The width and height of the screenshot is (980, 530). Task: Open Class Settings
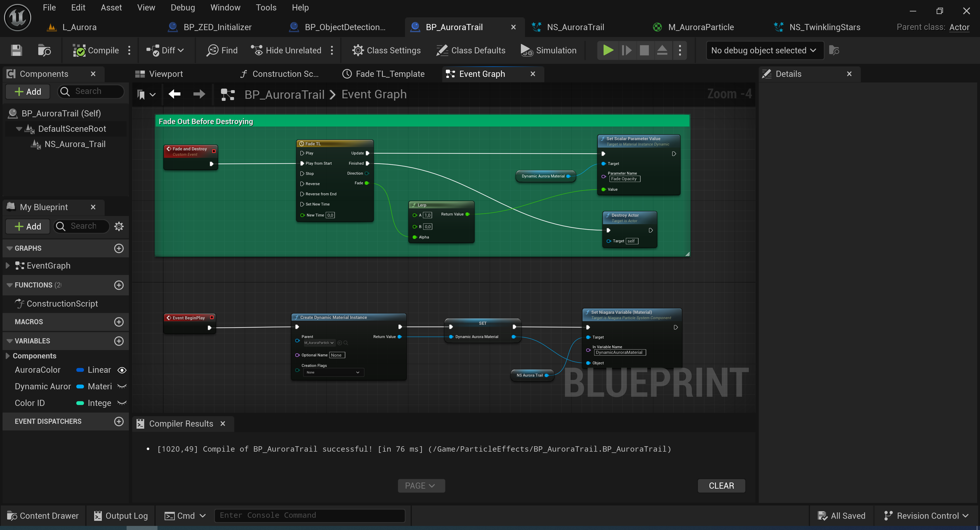point(386,50)
